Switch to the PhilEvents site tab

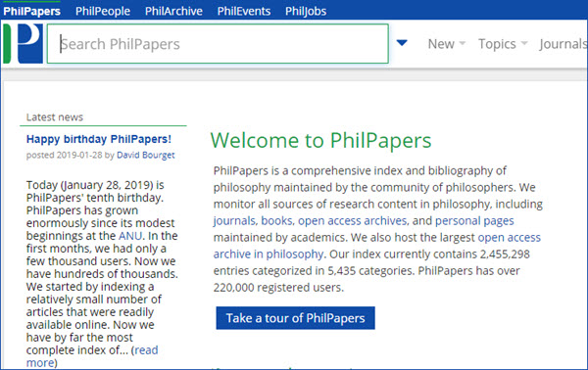coord(244,11)
